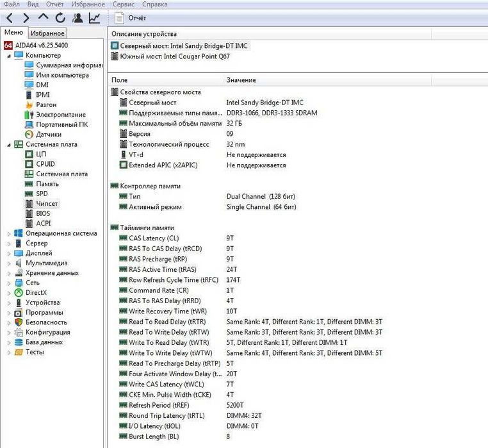Open the ACPI chip icon

[x=29, y=224]
